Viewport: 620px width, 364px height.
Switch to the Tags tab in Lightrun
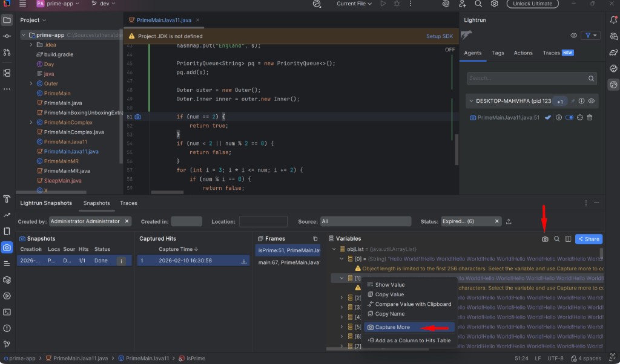click(498, 53)
